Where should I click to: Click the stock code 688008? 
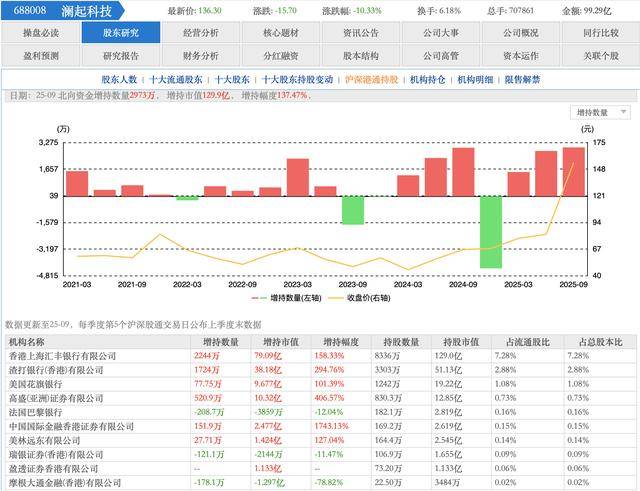30,11
